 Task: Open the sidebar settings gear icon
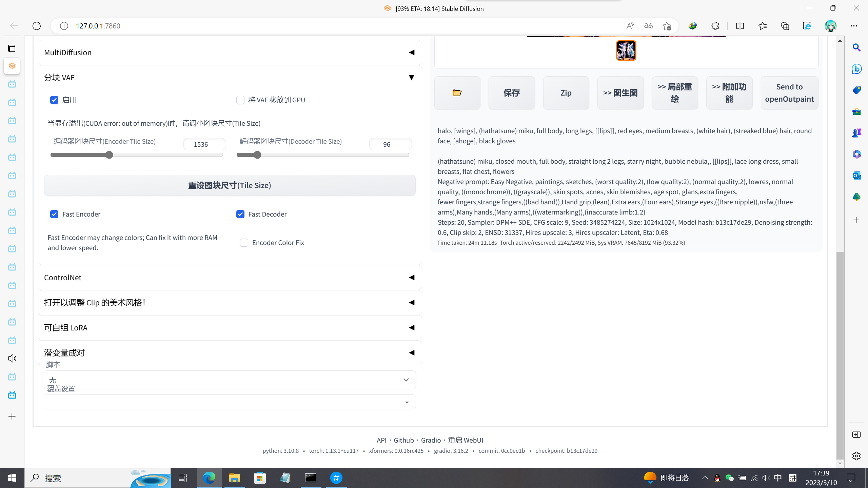click(856, 456)
